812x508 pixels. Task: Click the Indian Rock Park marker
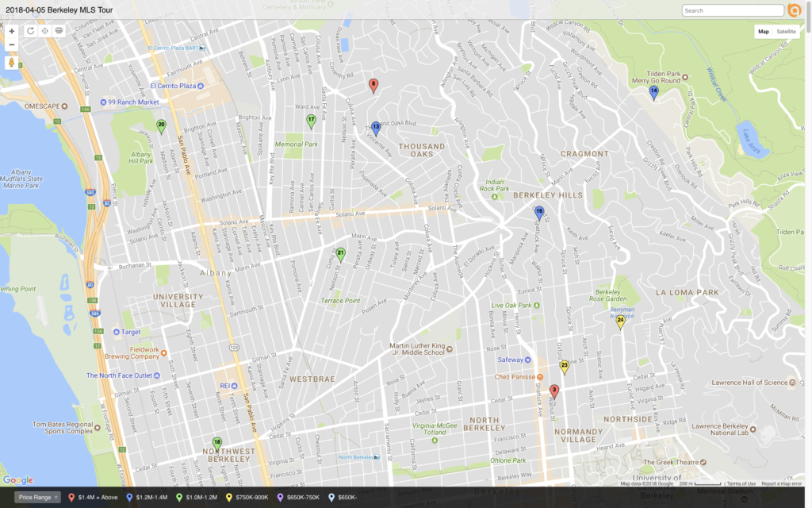(x=495, y=197)
